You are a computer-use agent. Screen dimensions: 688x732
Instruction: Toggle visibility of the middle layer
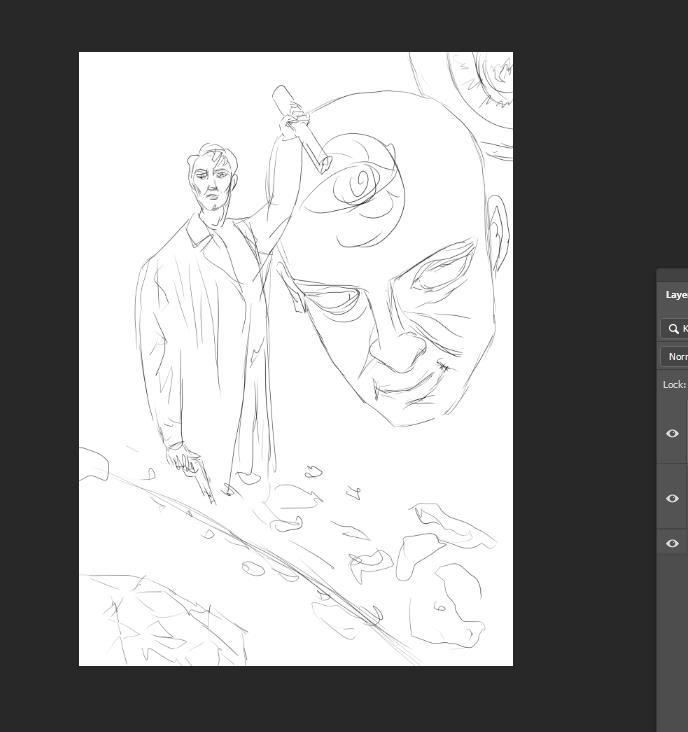click(672, 498)
